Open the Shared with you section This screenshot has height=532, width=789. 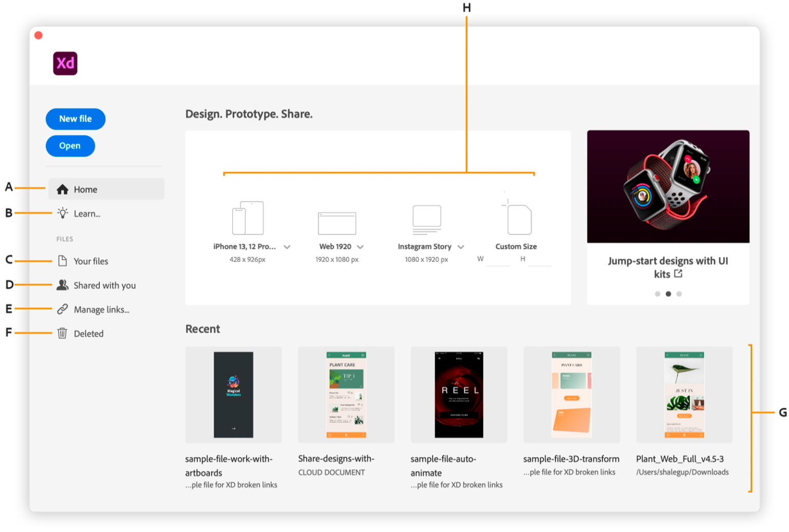pyautogui.click(x=105, y=285)
